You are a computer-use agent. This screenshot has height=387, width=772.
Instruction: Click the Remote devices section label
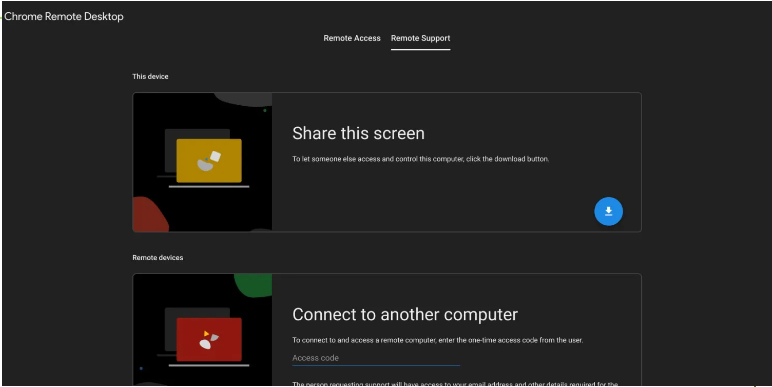(158, 258)
